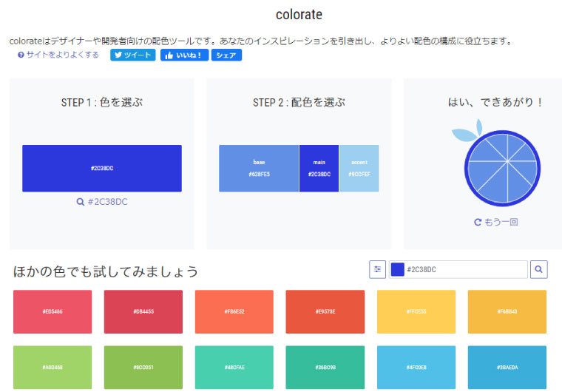The image size is (562, 392).
Task: Choose the crimson #DB4455 swatch
Action: click(143, 311)
